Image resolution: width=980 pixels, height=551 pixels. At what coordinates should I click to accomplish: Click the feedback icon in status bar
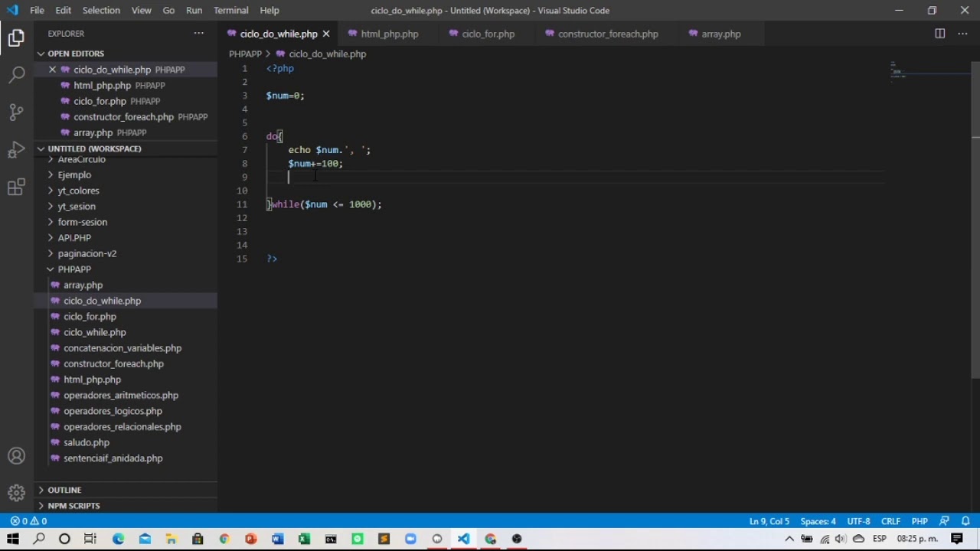(x=944, y=521)
